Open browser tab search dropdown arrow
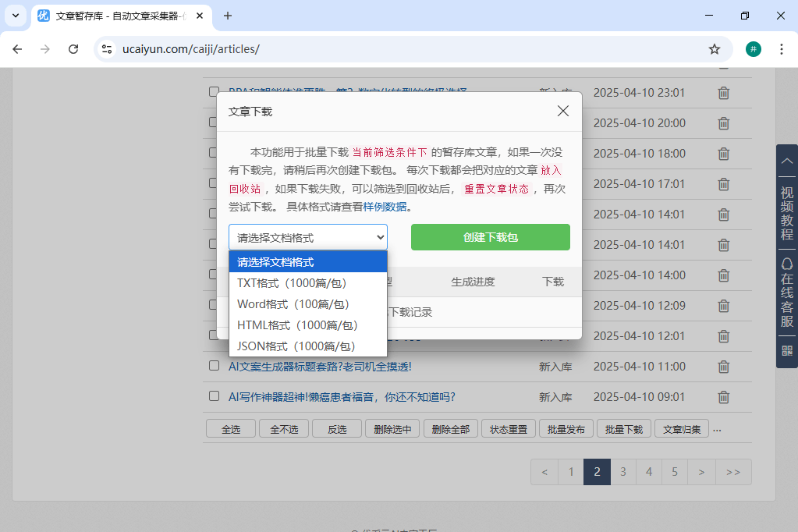 point(16,16)
